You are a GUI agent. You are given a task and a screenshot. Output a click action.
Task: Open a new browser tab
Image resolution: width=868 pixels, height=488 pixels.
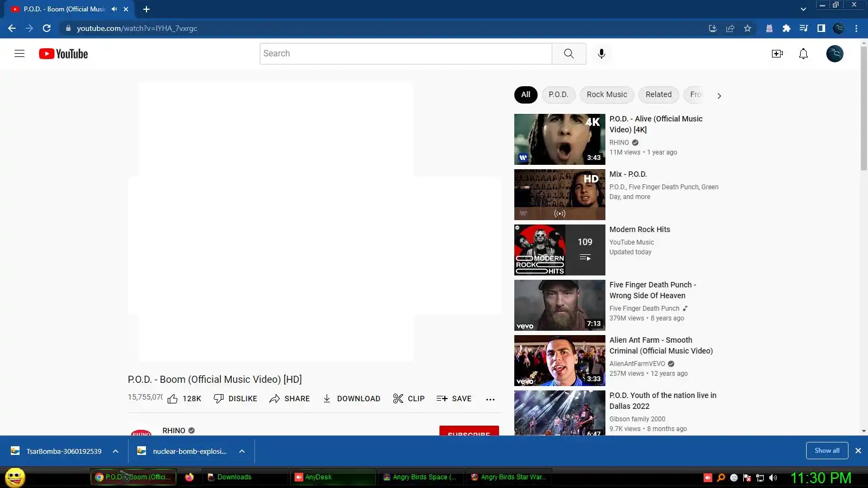pyautogui.click(x=146, y=9)
